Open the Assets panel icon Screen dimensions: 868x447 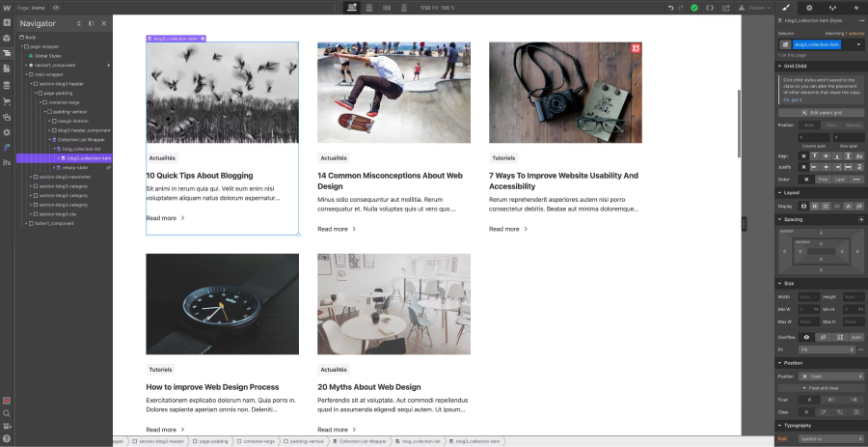coord(7,117)
